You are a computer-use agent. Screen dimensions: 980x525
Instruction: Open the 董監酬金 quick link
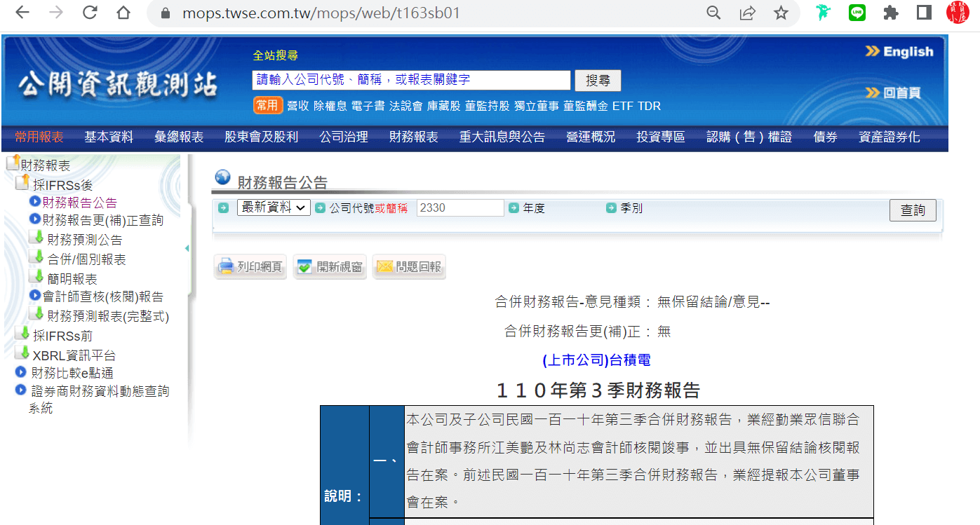[x=586, y=107]
